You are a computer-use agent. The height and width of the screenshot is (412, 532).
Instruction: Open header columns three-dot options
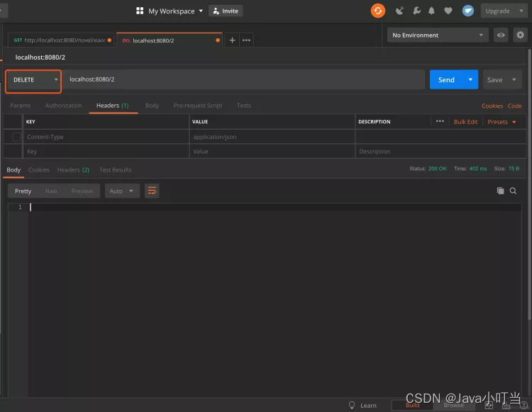440,121
